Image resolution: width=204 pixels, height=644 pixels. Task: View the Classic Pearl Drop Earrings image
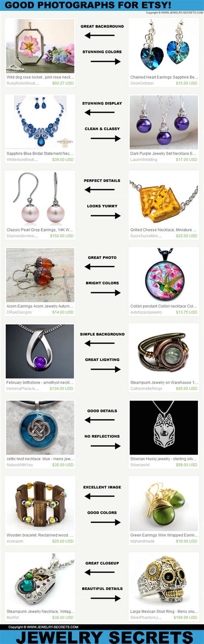[40, 199]
